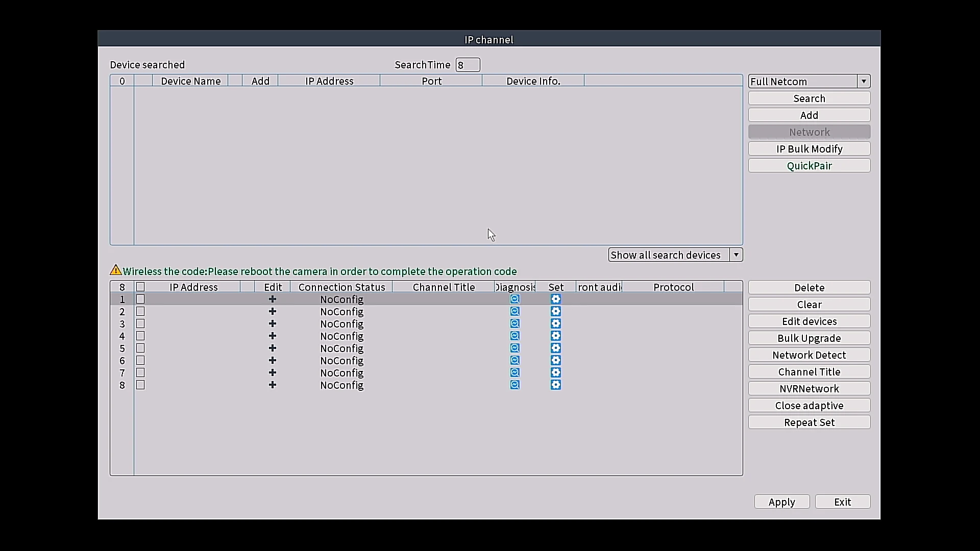Click plus edit icon for channel 5

[273, 348]
